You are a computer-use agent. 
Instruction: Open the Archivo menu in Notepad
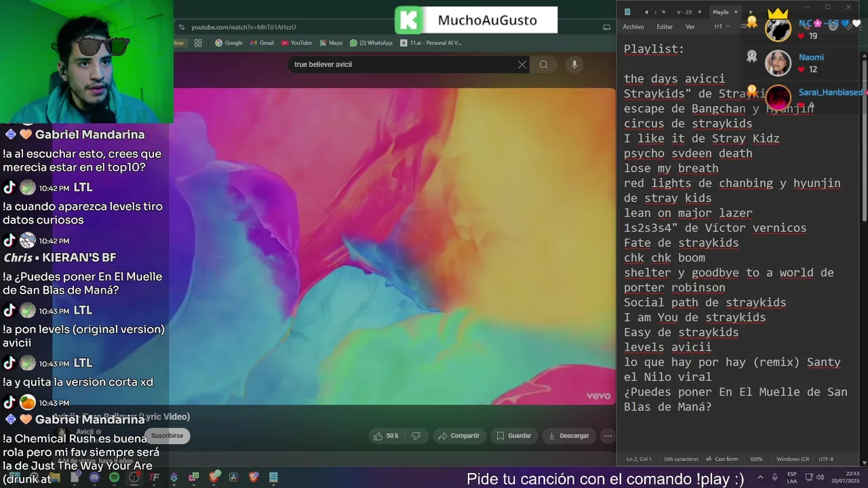[633, 27]
